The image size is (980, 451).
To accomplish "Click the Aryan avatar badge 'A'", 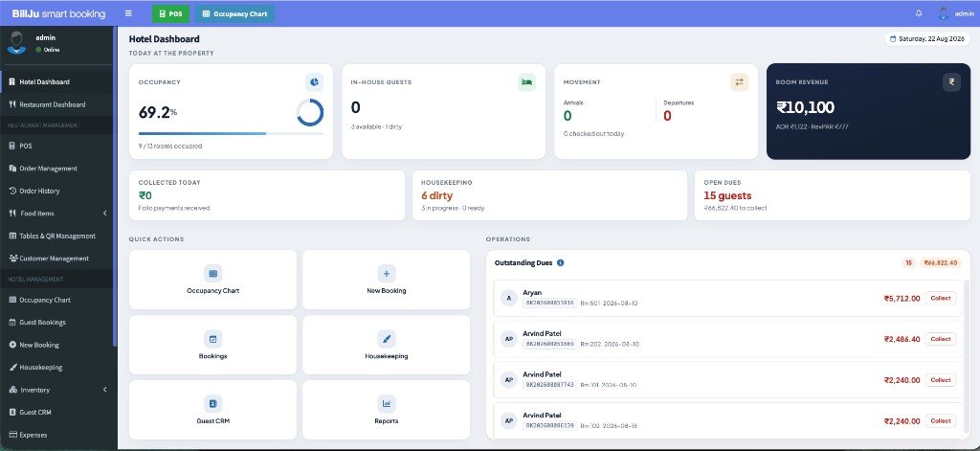I will click(x=509, y=299).
